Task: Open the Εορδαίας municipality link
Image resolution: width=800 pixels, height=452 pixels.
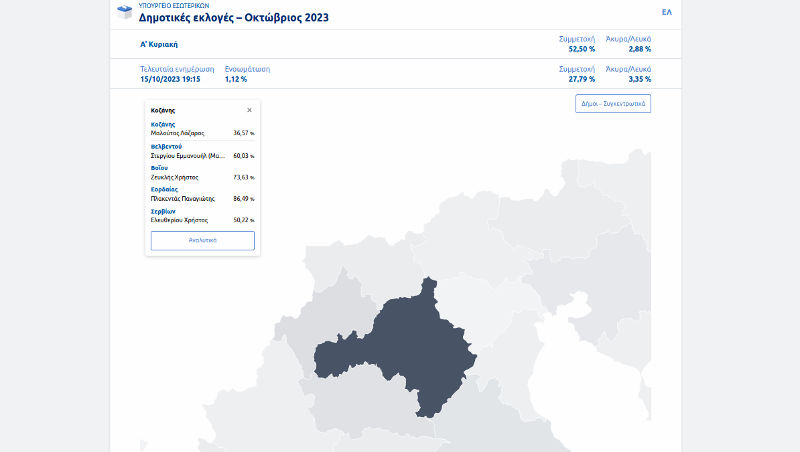Action: (x=164, y=189)
